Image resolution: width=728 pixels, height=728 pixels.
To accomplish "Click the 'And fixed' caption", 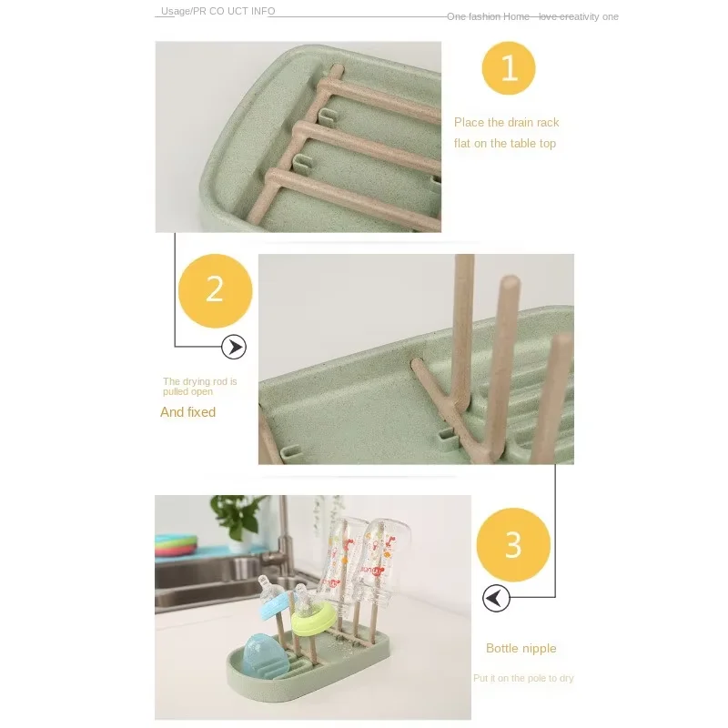I will [188, 412].
